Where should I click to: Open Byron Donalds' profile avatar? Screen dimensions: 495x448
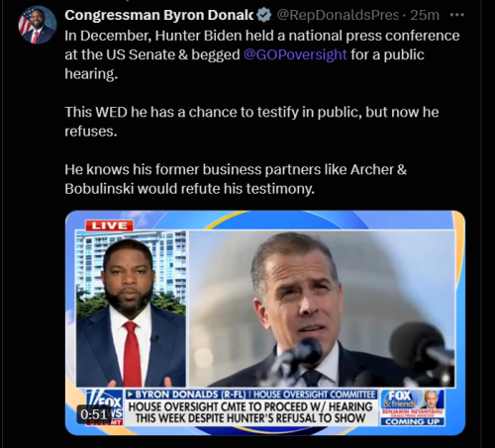coord(37,25)
